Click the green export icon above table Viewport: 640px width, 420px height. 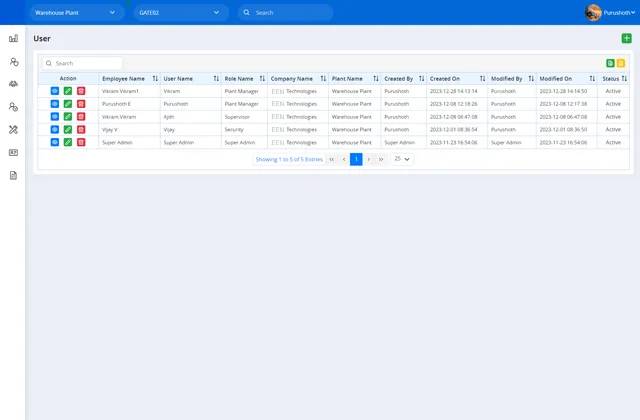[610, 63]
